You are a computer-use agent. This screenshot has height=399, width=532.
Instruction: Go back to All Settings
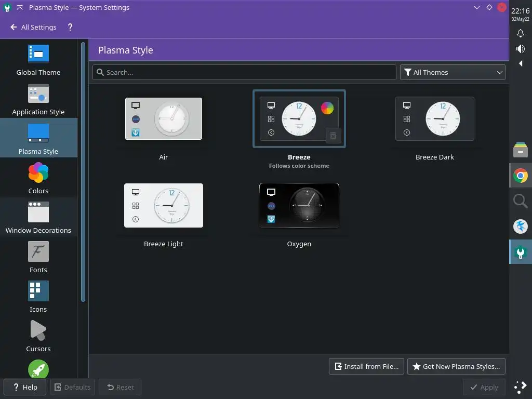[33, 27]
